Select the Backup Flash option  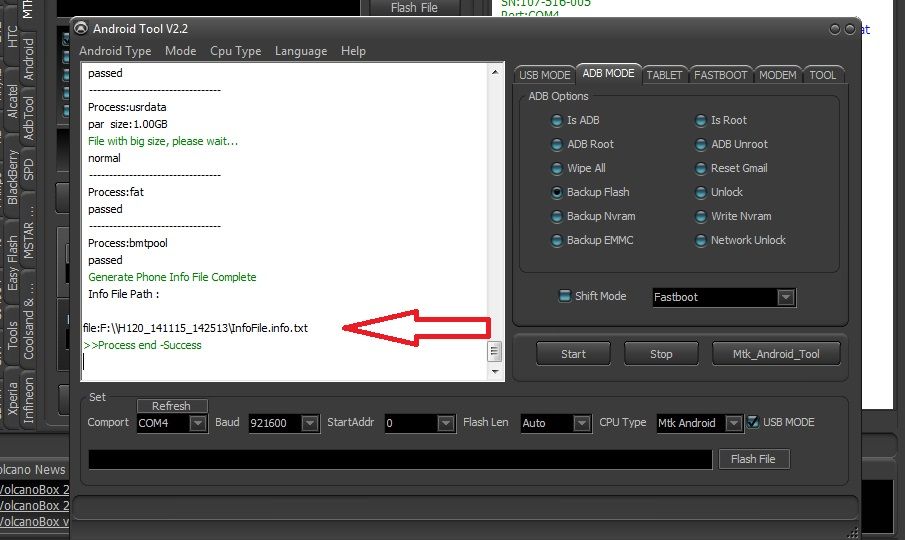[556, 193]
